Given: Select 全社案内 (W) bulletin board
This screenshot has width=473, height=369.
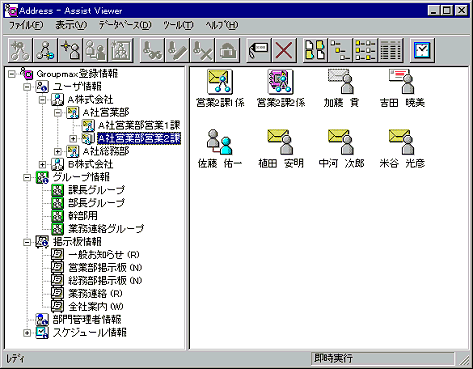Looking at the screenshot, I should pyautogui.click(x=96, y=307).
